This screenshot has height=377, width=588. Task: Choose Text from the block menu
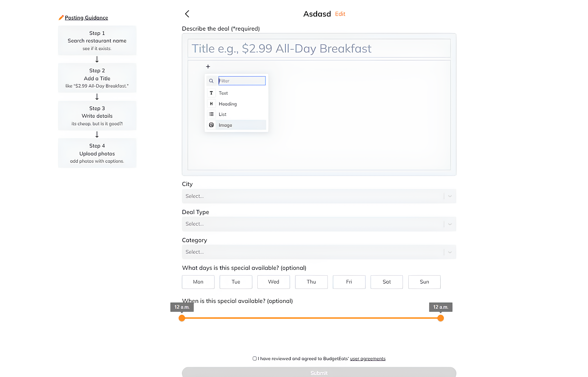[236, 93]
